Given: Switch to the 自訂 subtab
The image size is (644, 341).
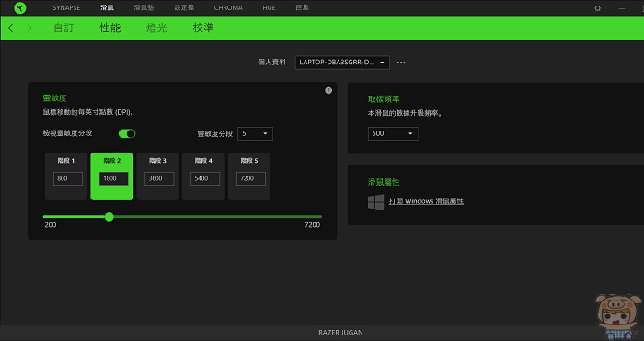Looking at the screenshot, I should coord(63,28).
